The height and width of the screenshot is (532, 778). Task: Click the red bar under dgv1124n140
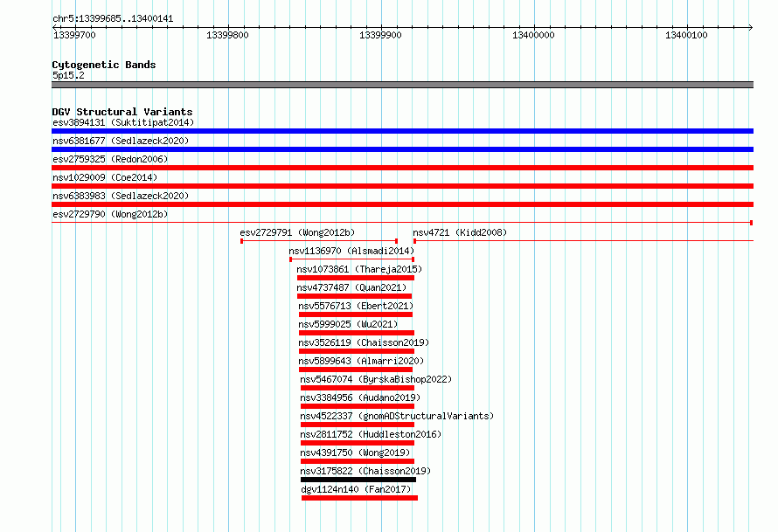(360, 498)
